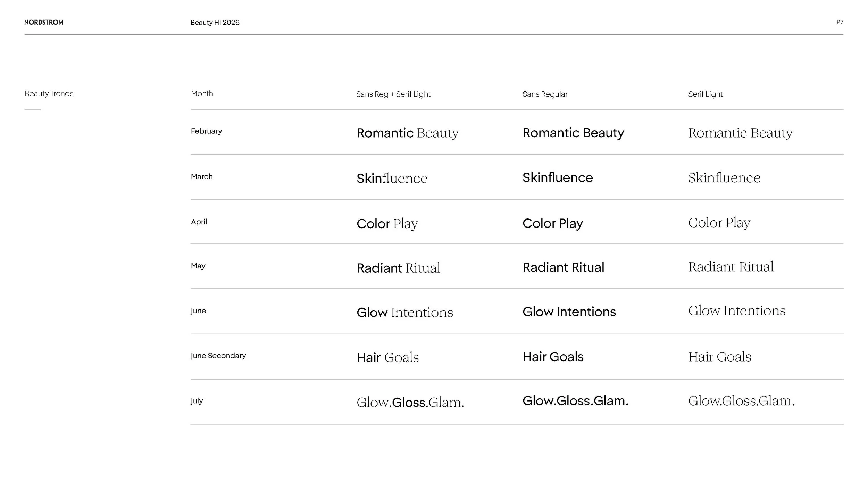Select the "Beauty Trends" section label
868x488 pixels.
[49, 94]
